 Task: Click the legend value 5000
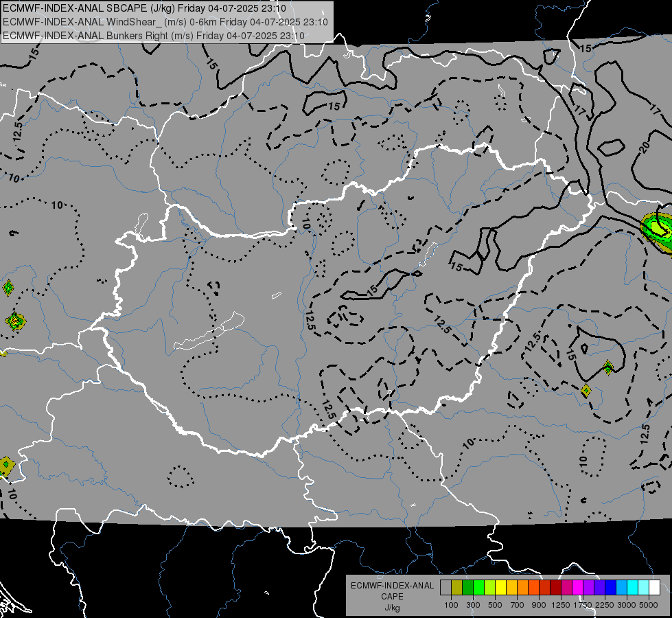click(x=649, y=605)
